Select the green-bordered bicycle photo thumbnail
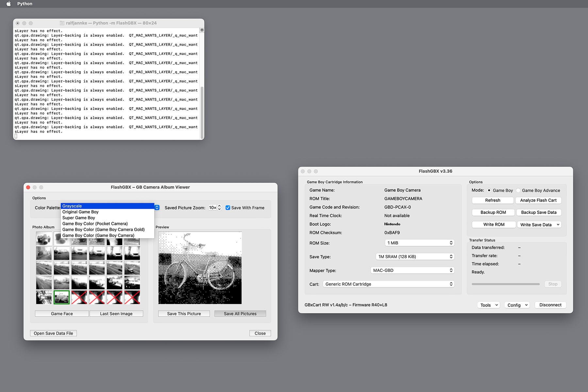 coord(61,297)
